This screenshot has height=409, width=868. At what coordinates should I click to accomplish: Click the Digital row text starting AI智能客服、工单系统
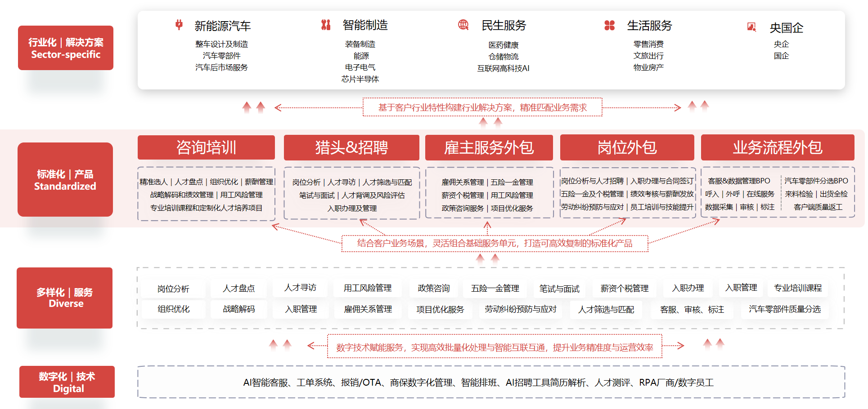pos(478,383)
